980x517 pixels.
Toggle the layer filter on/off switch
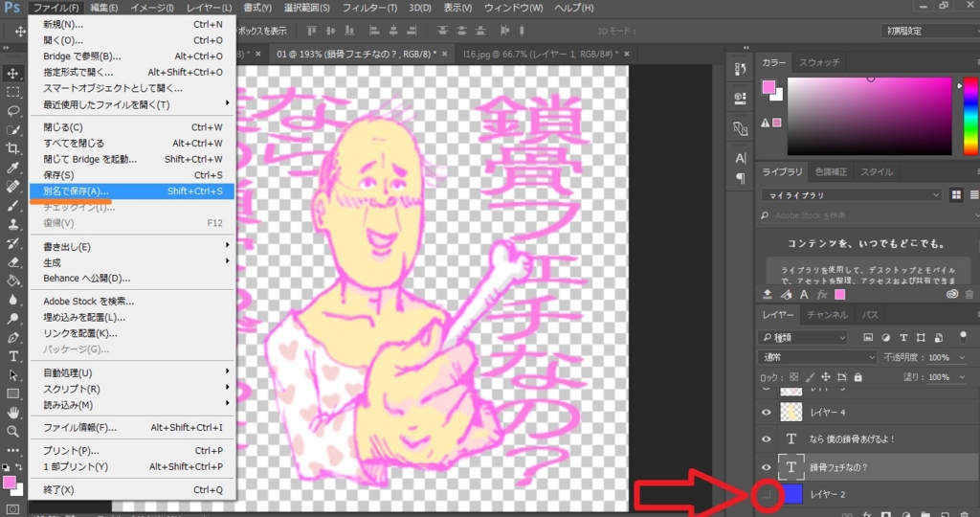click(x=963, y=338)
